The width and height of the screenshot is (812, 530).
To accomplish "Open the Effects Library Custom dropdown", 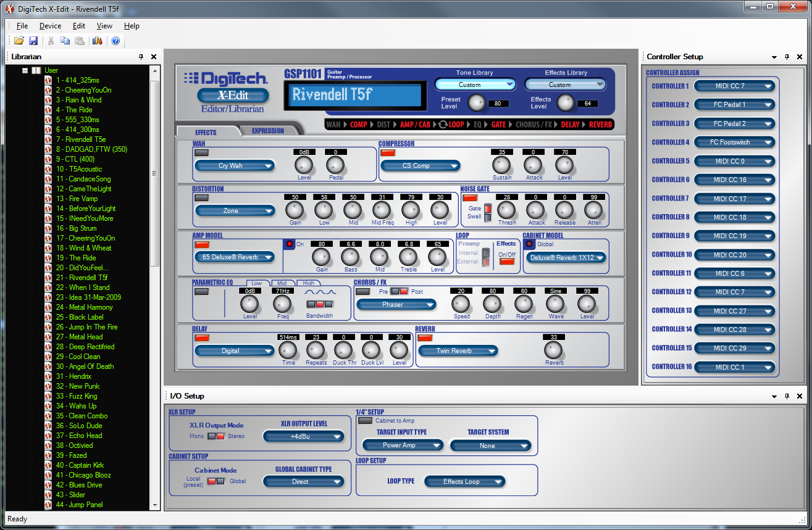I will pyautogui.click(x=565, y=85).
